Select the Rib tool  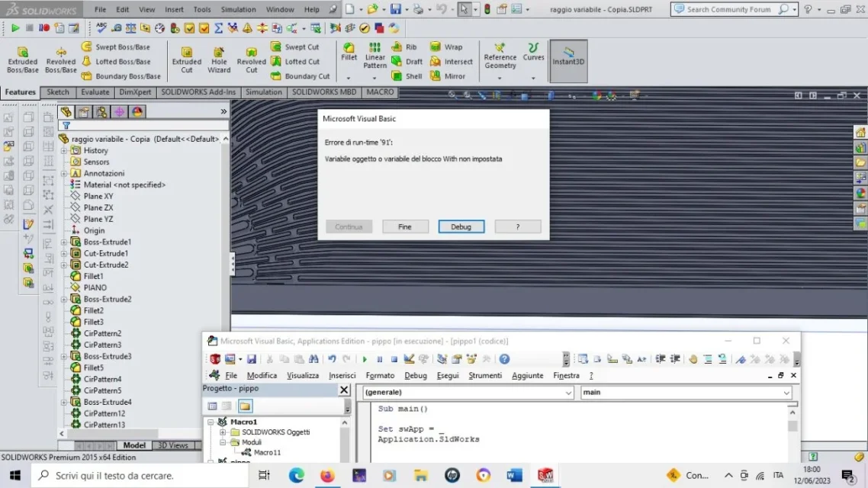click(404, 47)
